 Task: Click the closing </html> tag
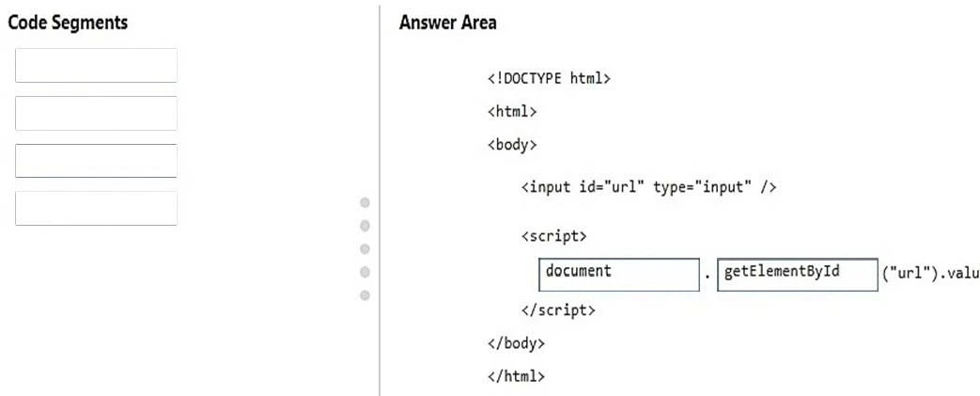pyautogui.click(x=516, y=376)
